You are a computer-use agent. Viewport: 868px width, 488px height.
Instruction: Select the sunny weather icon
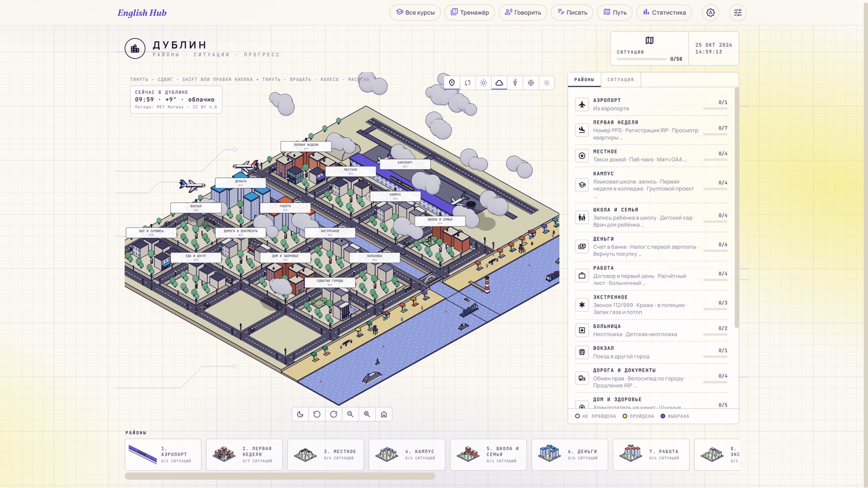(483, 83)
